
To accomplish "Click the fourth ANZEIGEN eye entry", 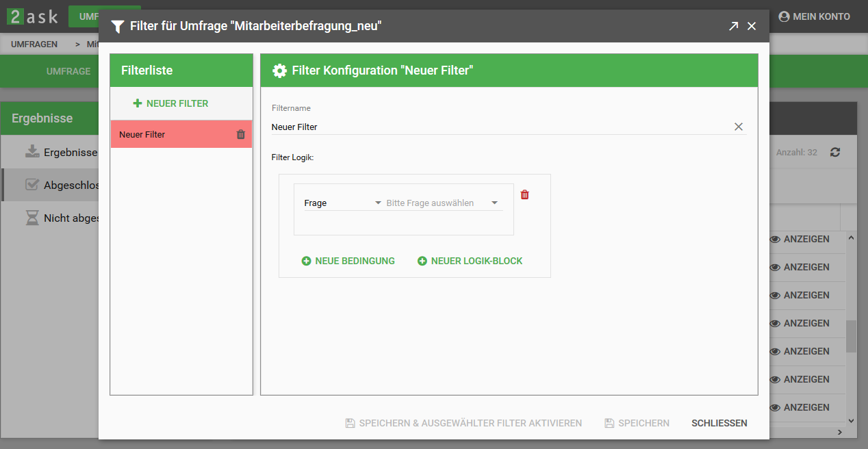I will coord(800,323).
